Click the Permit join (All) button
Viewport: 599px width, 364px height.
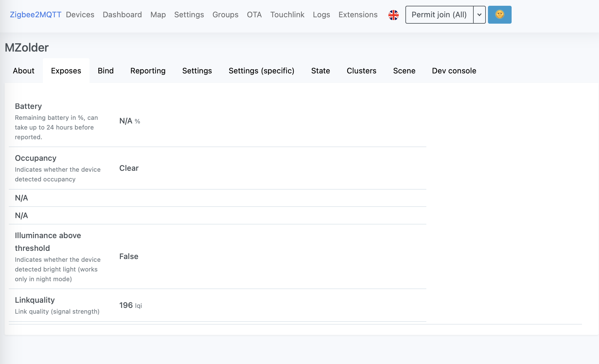point(439,15)
